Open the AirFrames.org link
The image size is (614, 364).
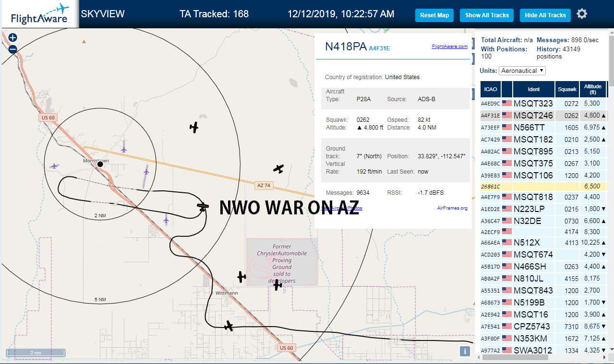click(452, 208)
